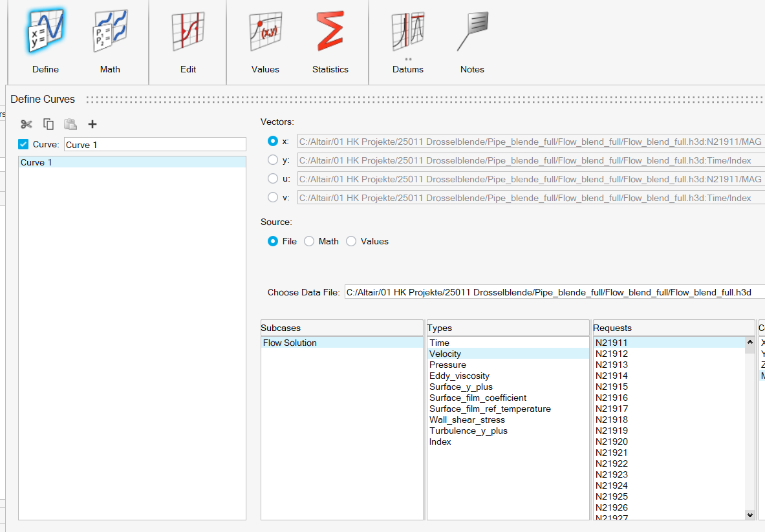Select the Wall_shear_stress type

(x=508, y=420)
